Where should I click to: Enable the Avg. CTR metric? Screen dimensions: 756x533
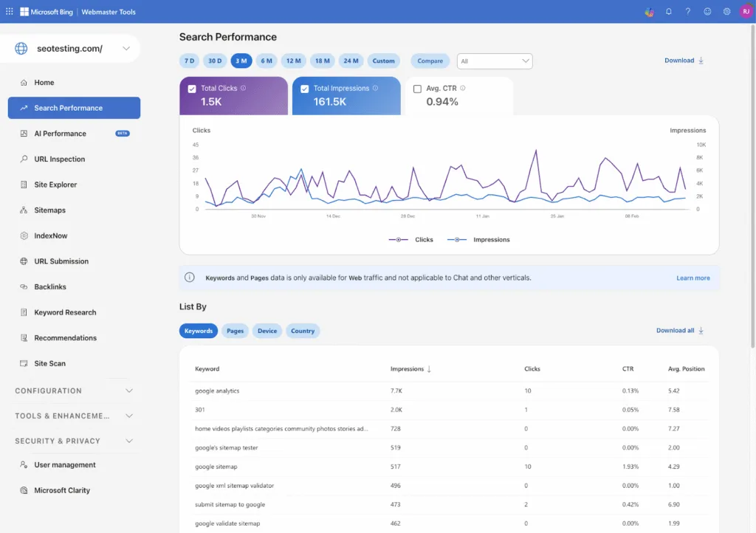tap(419, 87)
